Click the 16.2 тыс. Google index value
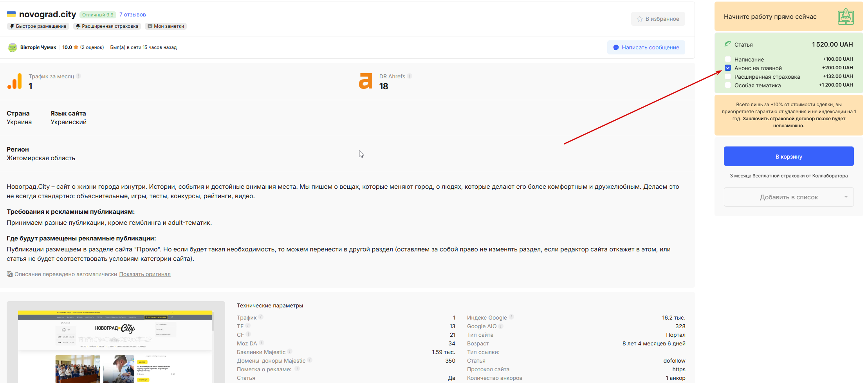Screen dimensions: 868x383 (x=674, y=318)
